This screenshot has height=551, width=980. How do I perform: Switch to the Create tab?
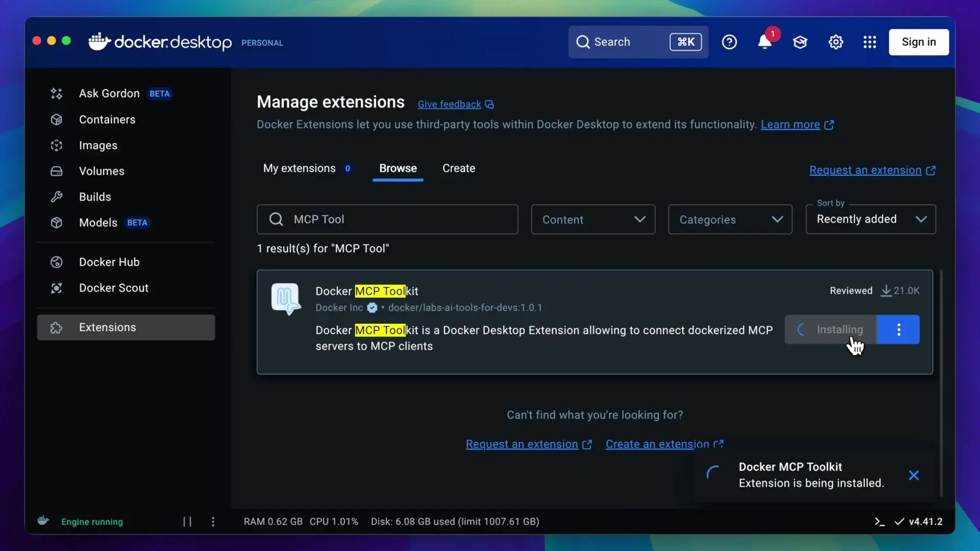pyautogui.click(x=459, y=168)
